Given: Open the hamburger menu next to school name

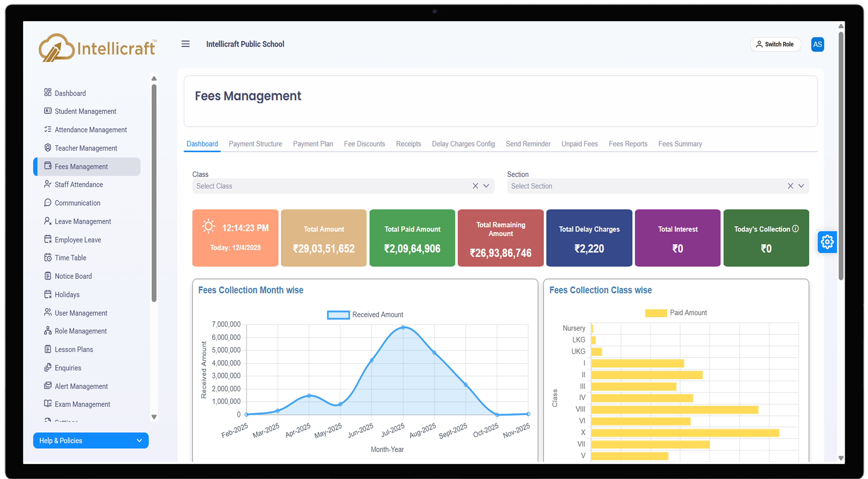Looking at the screenshot, I should tap(186, 44).
